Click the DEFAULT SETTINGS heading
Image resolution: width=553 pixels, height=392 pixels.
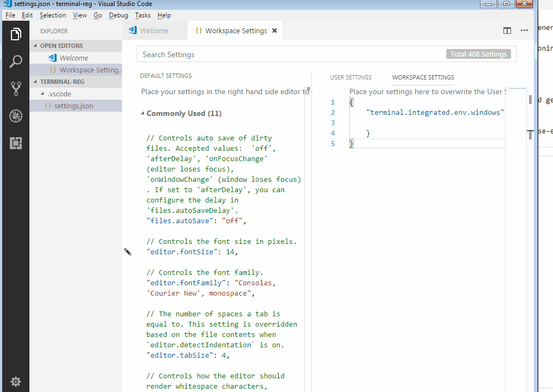(166, 76)
